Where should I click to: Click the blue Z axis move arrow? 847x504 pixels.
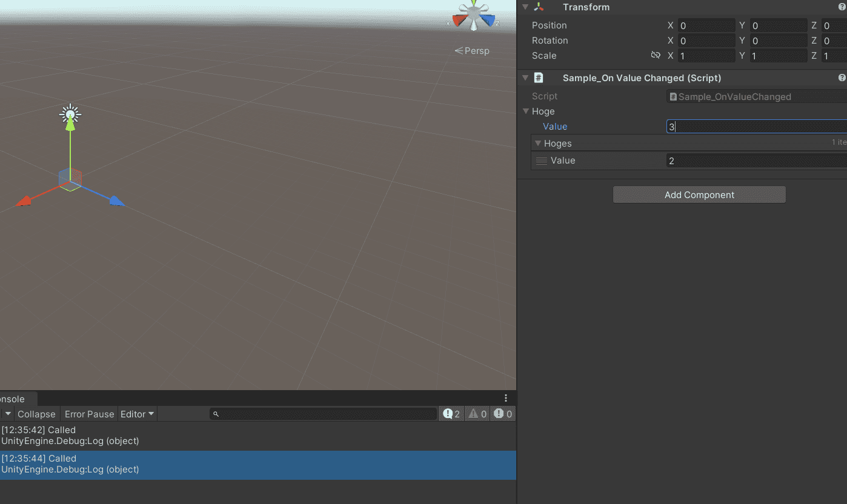tap(117, 201)
